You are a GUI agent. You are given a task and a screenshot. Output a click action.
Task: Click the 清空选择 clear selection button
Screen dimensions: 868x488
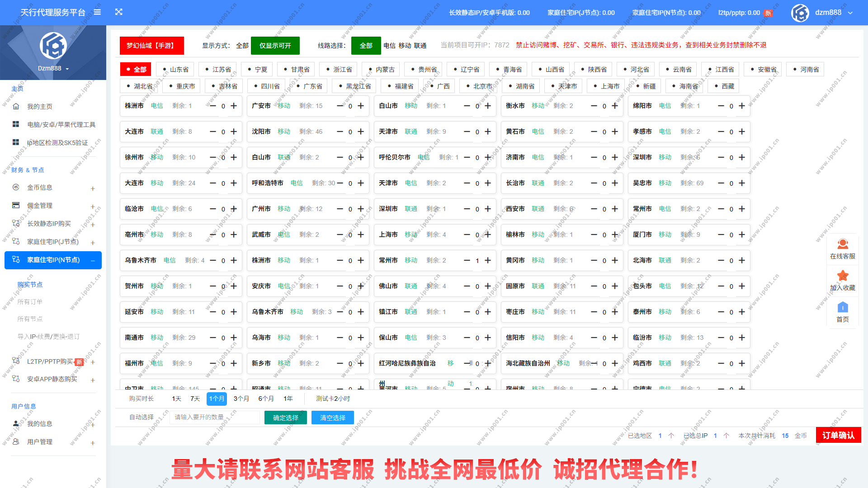332,418
